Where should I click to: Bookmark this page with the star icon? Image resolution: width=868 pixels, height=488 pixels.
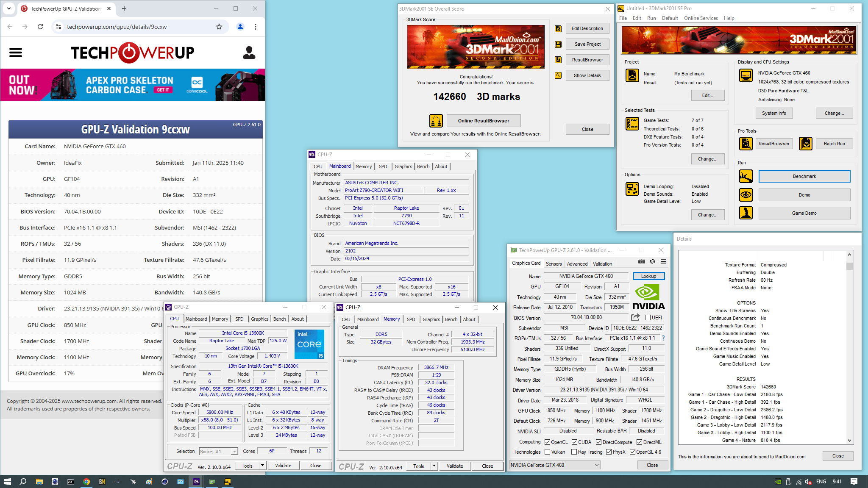(219, 27)
